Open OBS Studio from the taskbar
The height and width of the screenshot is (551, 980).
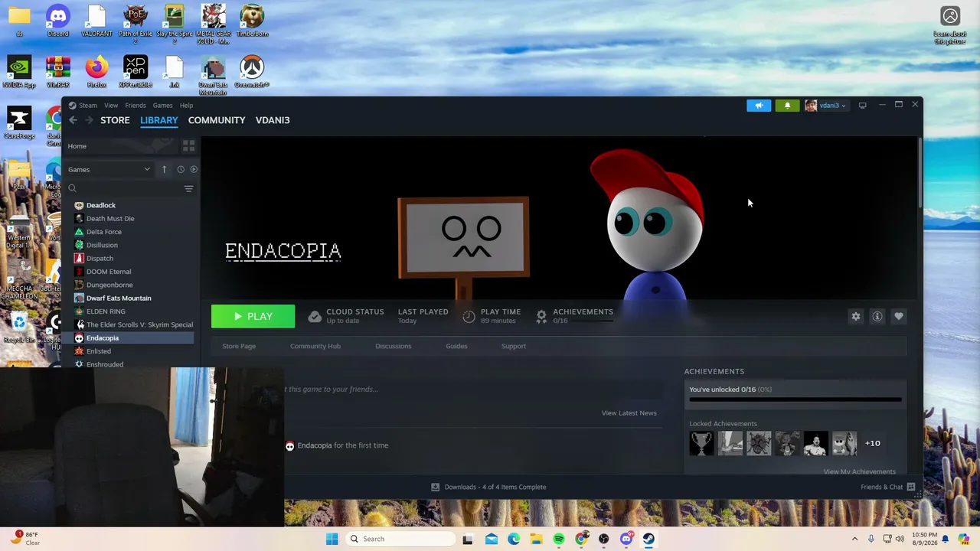click(603, 539)
